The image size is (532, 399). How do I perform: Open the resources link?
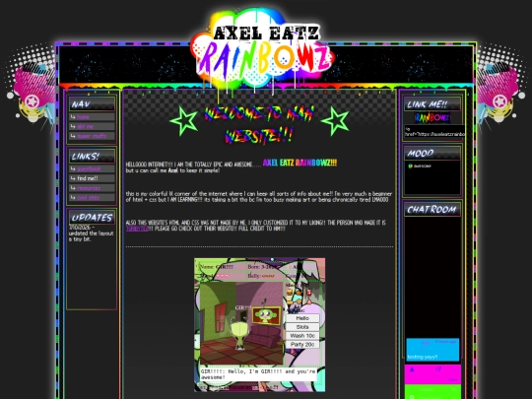pyautogui.click(x=89, y=187)
